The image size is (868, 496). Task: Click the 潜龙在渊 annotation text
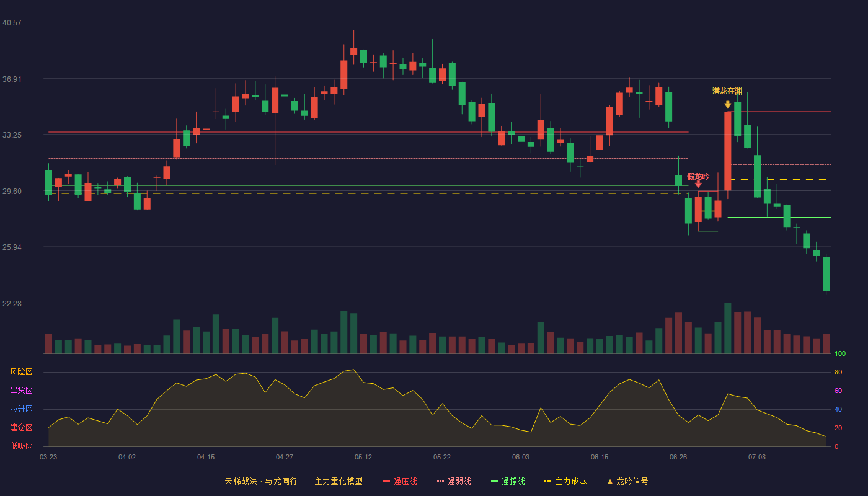pyautogui.click(x=727, y=91)
